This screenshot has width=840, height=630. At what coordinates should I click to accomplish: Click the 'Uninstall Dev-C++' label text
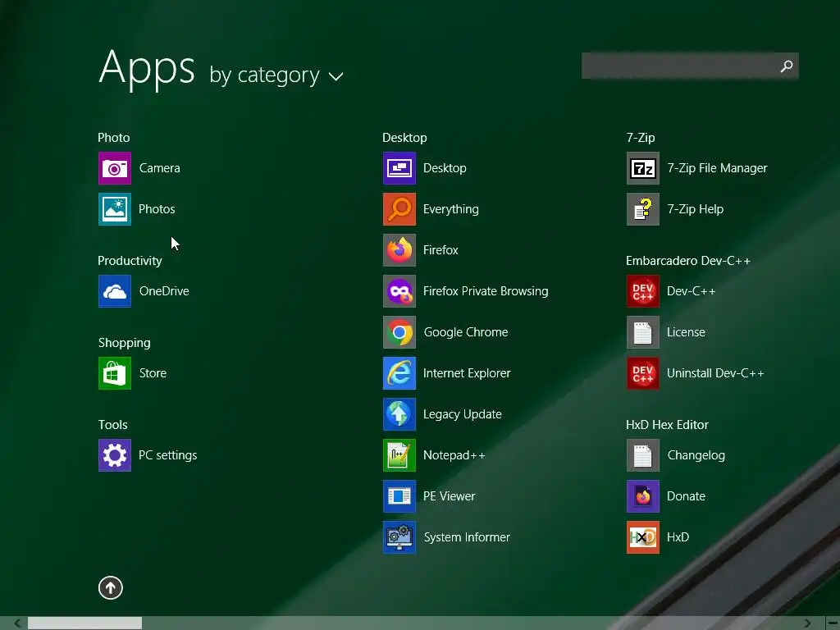coord(715,373)
